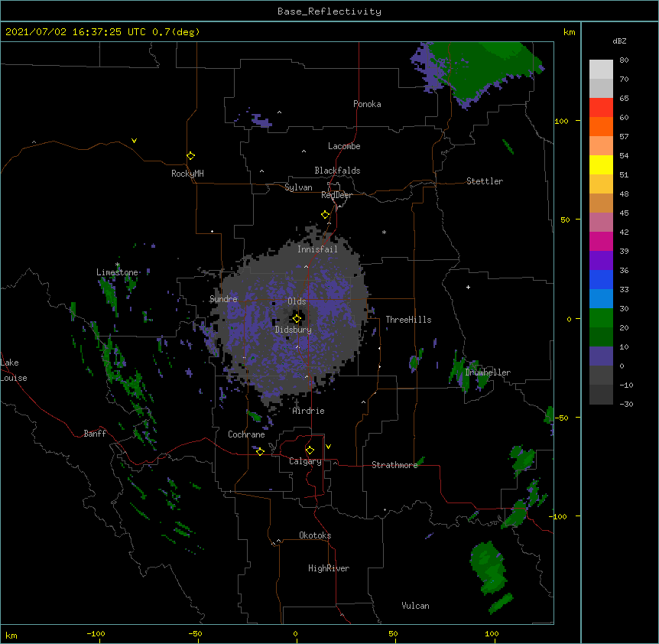Click the yellow V marker east of Calgary
659x644 pixels.
328,447
